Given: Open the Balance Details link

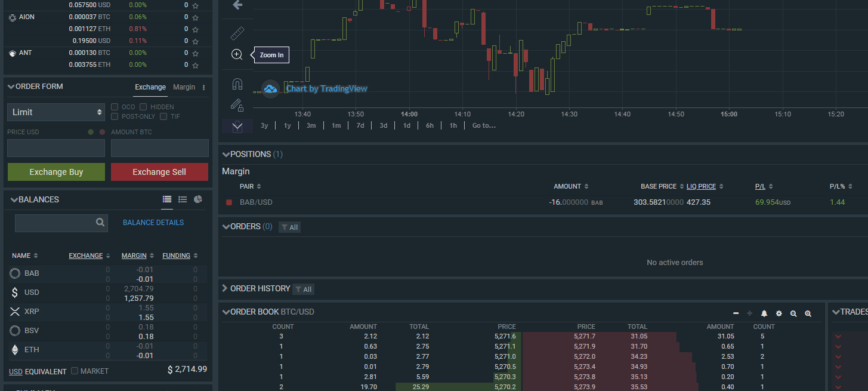Looking at the screenshot, I should click(153, 223).
